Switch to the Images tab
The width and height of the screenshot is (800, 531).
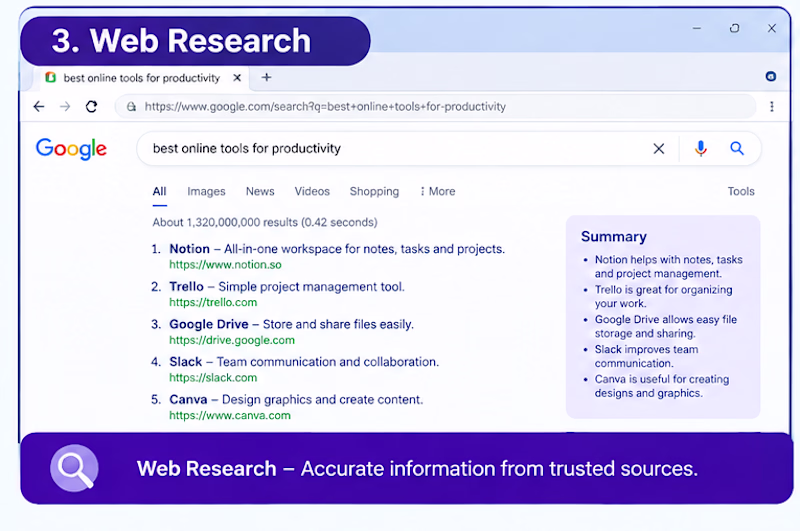coord(206,191)
